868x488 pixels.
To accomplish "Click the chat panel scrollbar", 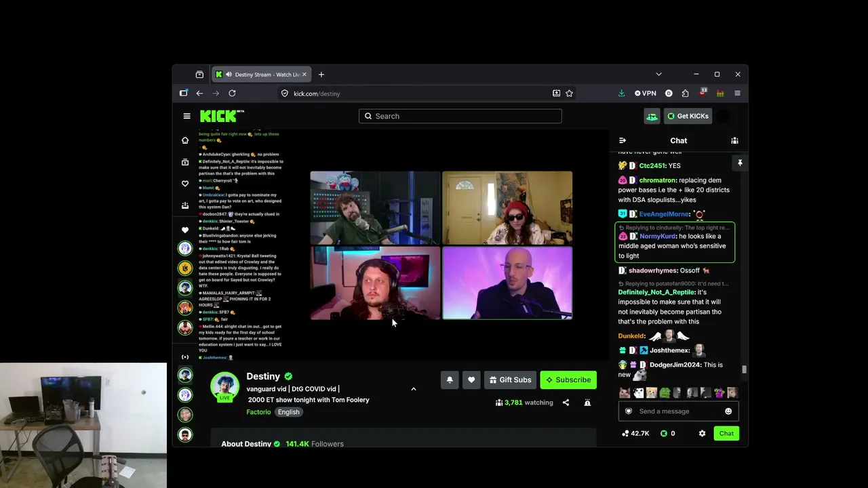I will click(x=744, y=369).
